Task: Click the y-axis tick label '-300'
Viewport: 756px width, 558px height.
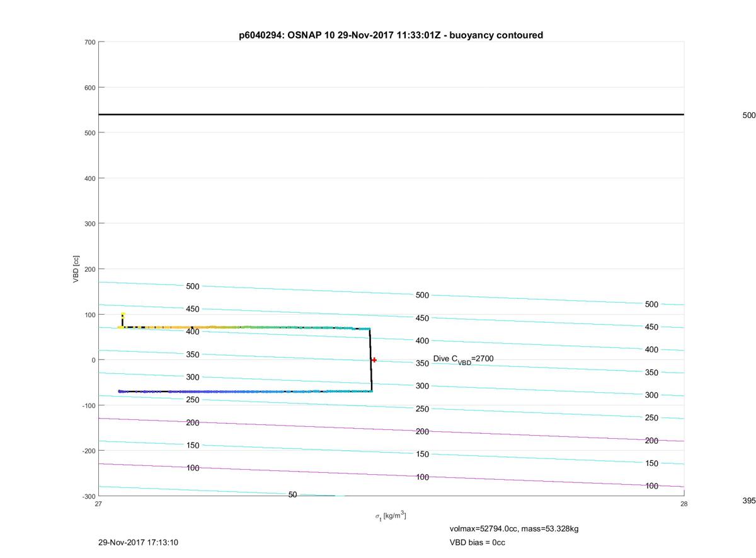Action: click(x=88, y=496)
